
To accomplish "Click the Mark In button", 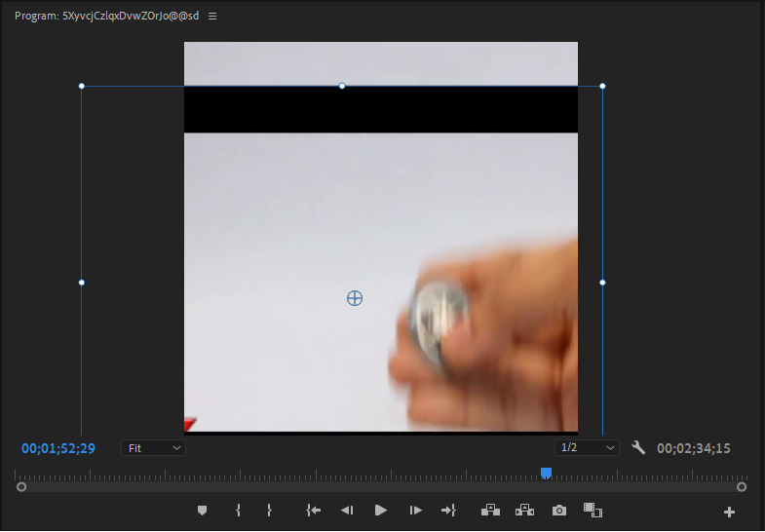I will click(238, 511).
